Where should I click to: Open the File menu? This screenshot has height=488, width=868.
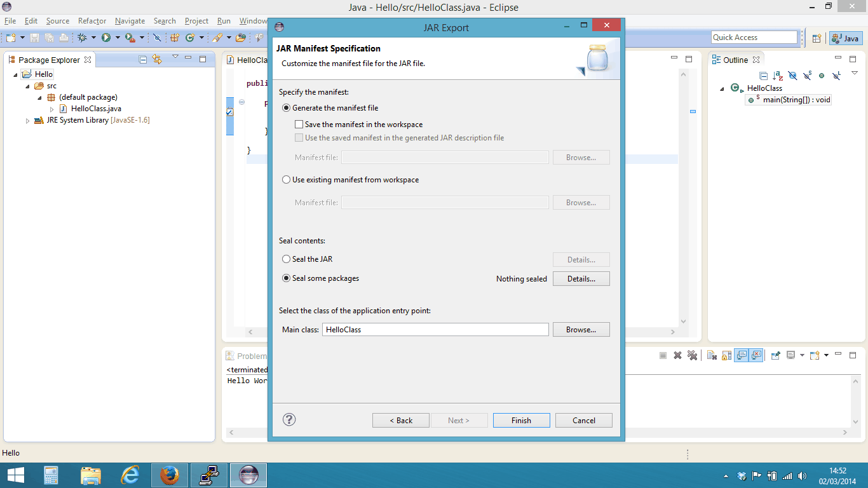10,21
